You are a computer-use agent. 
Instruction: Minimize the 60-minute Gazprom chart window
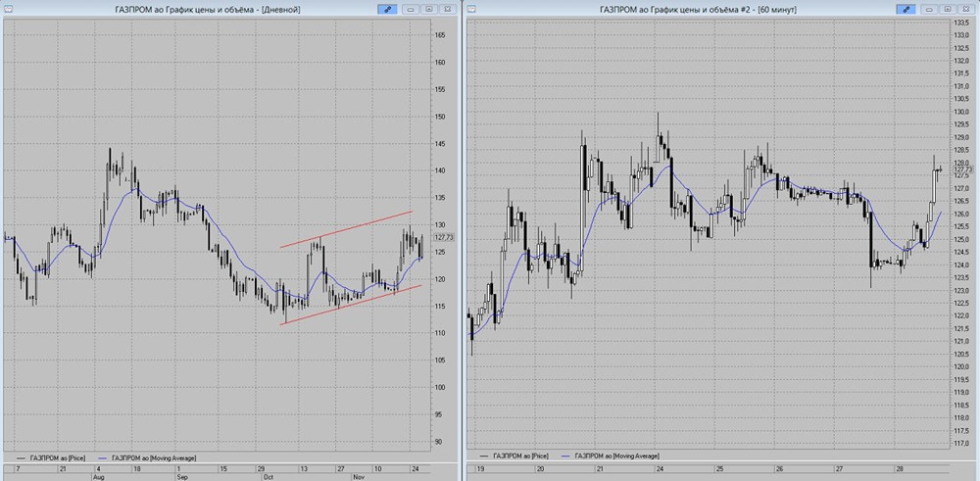pos(930,10)
